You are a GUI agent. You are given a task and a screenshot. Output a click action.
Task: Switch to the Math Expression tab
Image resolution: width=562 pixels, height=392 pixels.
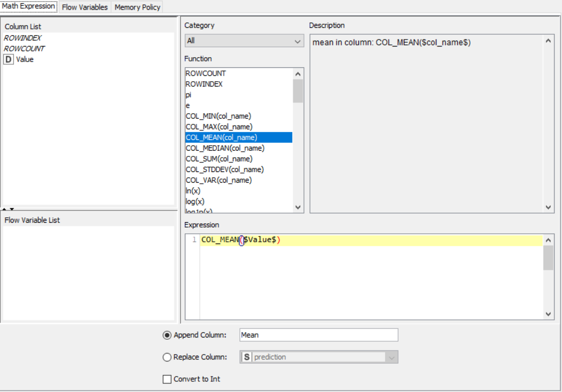(x=29, y=6)
